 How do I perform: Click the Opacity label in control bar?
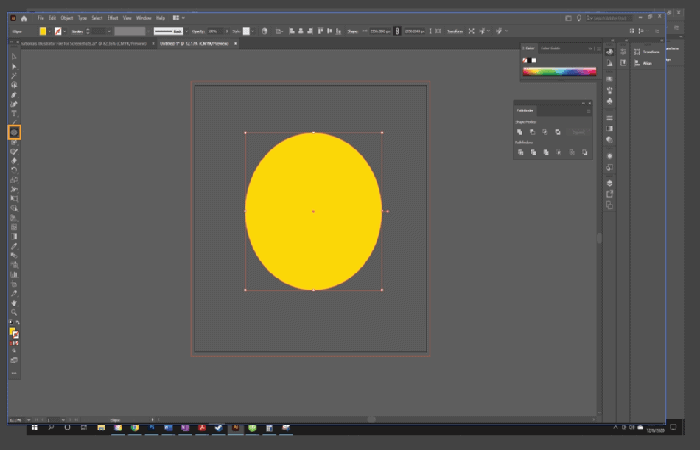[x=198, y=31]
